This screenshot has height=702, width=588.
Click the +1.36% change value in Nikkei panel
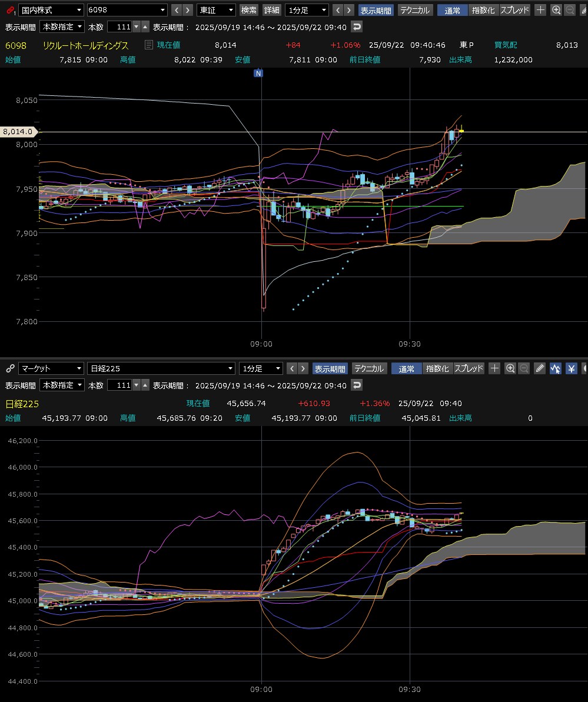point(375,404)
